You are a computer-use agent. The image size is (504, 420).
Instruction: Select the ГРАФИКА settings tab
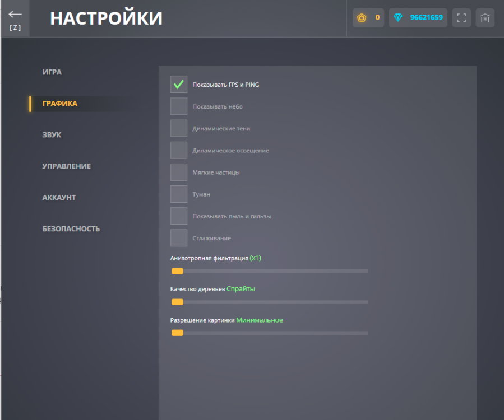tap(60, 104)
